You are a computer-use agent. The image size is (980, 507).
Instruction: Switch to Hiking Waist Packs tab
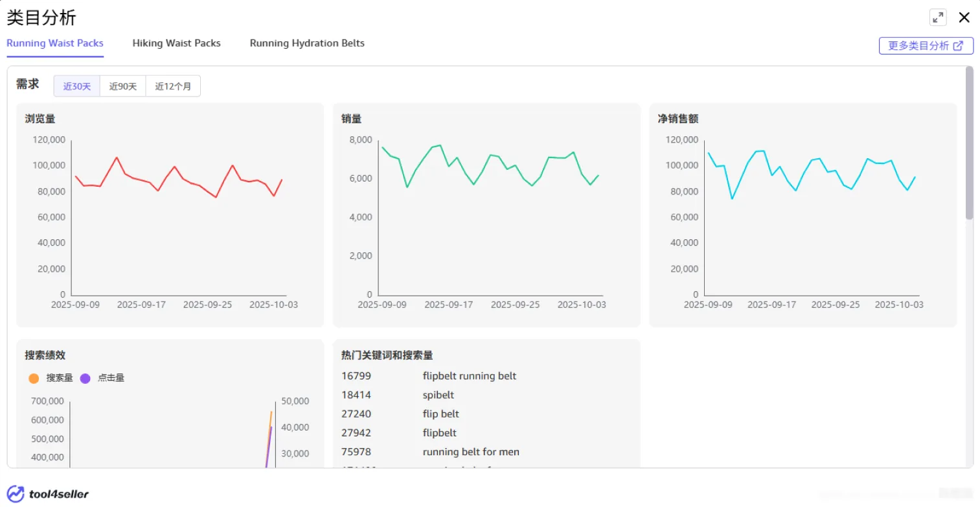[x=176, y=43]
